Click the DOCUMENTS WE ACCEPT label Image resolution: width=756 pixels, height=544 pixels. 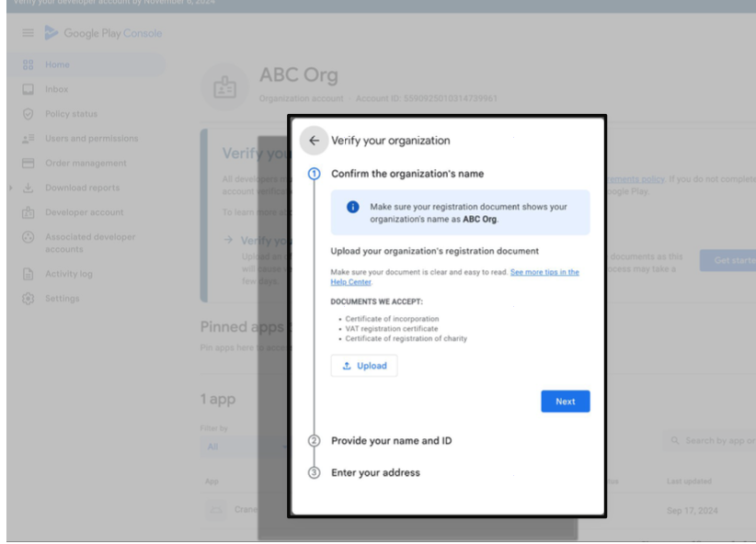pyautogui.click(x=376, y=301)
